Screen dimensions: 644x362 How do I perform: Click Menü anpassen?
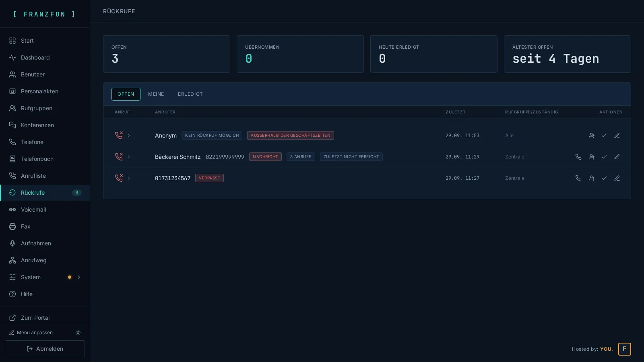coord(31,333)
